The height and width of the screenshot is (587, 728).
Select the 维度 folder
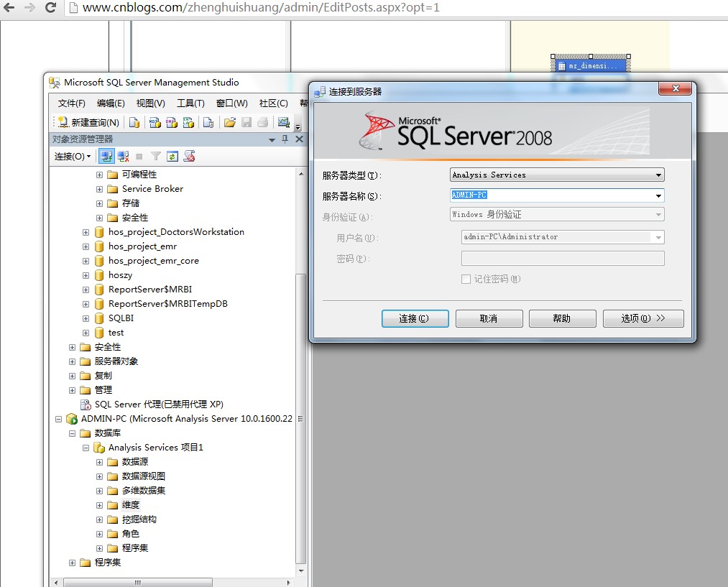coord(131,505)
